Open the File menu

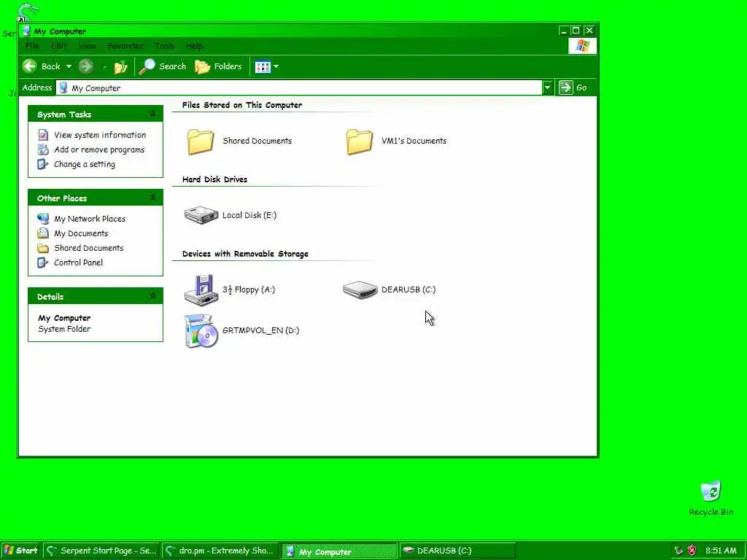pos(32,46)
